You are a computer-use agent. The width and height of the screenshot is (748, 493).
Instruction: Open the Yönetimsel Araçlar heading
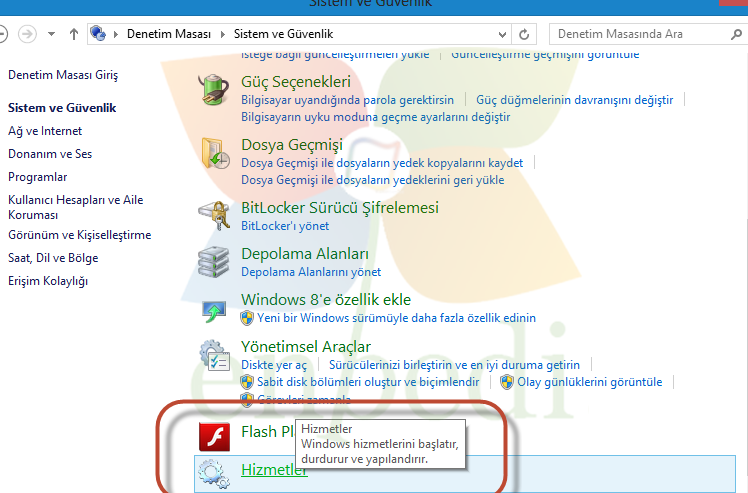coord(306,347)
